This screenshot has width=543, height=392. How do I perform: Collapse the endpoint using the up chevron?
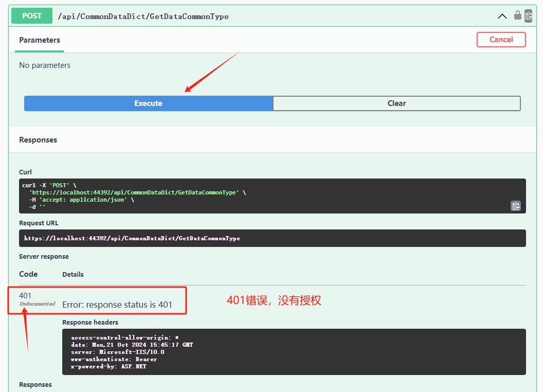point(502,16)
